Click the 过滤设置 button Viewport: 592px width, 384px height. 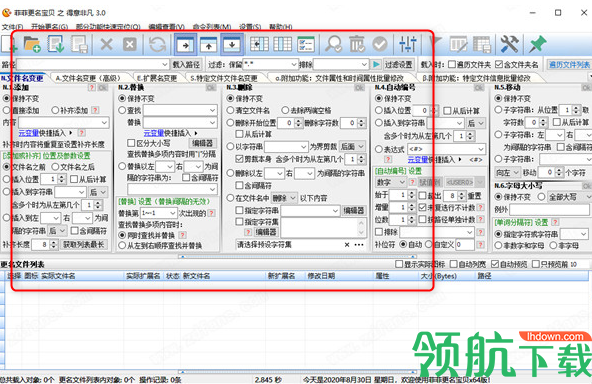(399, 65)
